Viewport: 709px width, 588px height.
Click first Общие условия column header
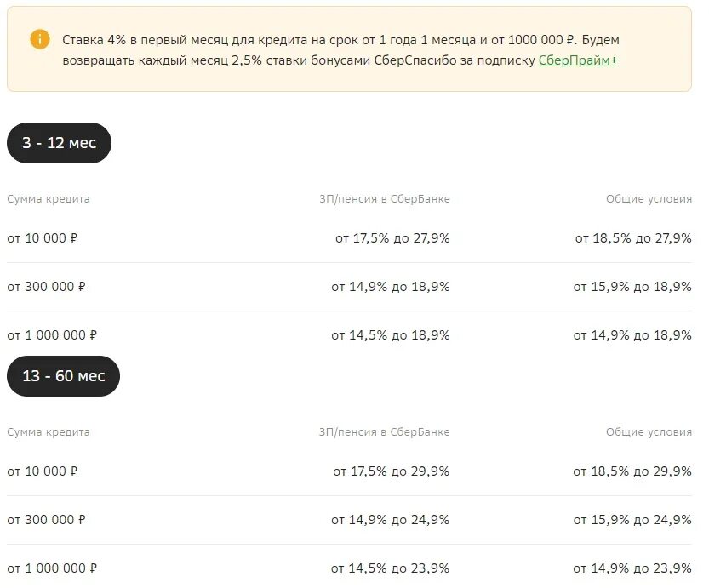pos(649,199)
